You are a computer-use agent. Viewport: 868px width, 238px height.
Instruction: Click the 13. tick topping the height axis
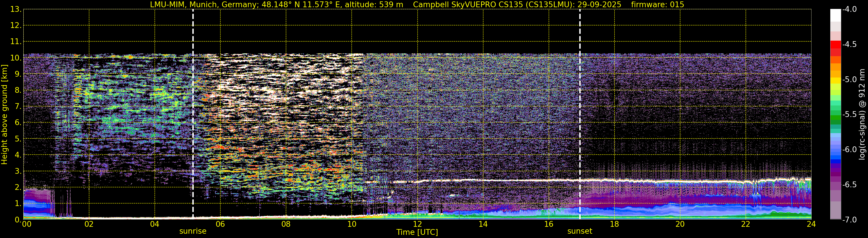pos(16,10)
